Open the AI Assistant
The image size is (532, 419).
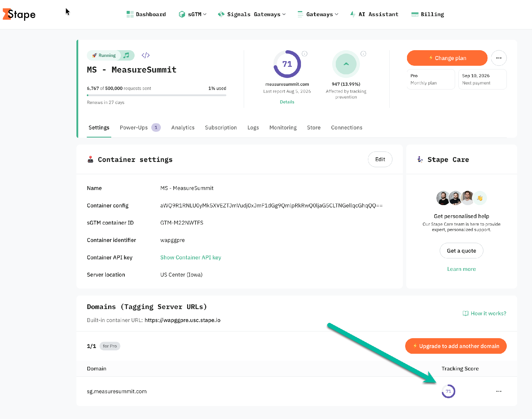[x=374, y=14]
